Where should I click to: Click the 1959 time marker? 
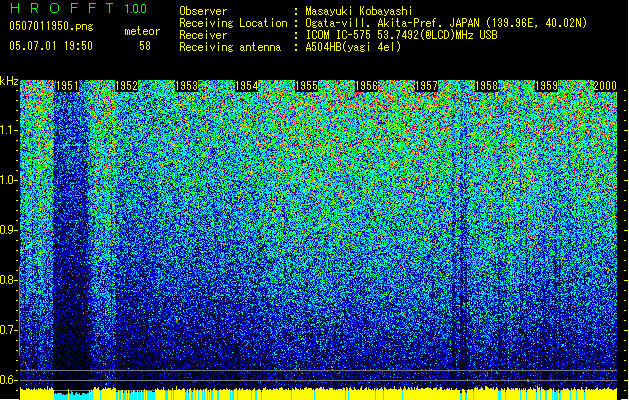(x=546, y=86)
